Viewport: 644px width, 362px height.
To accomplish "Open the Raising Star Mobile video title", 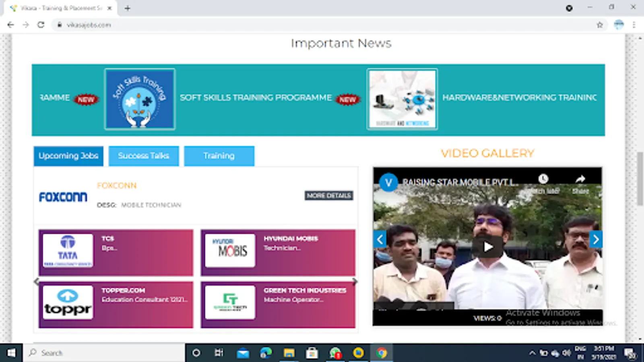I will (460, 183).
